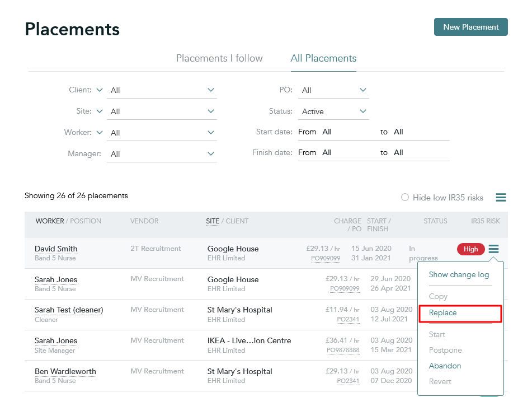Expand the chevron next to Client label

point(100,90)
